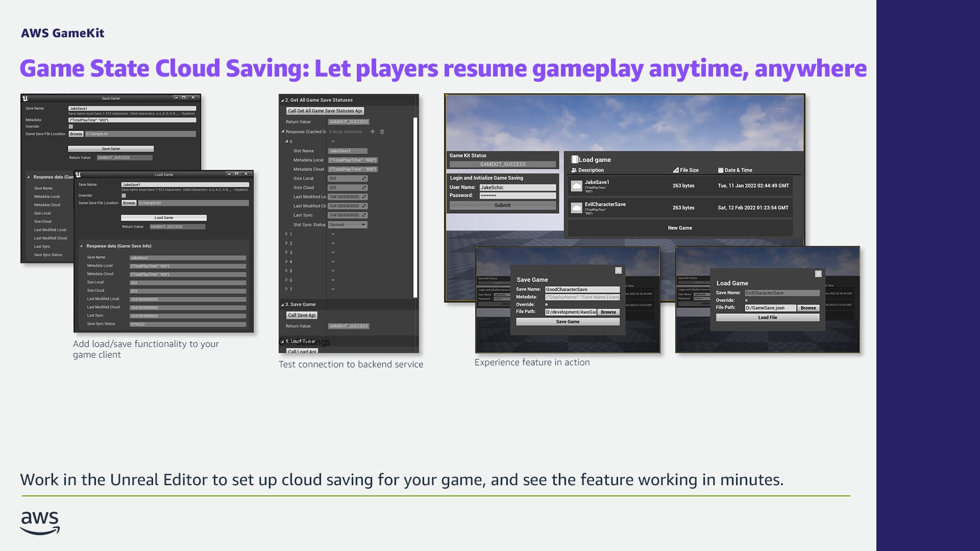
Task: Click the Size Local value spinner field
Action: click(x=347, y=179)
